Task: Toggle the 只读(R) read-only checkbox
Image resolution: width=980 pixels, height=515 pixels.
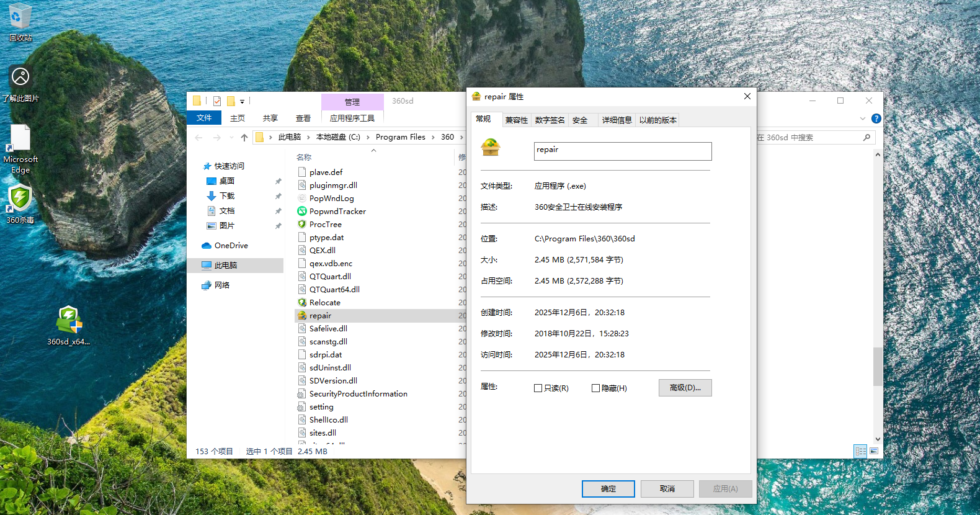Action: click(x=538, y=388)
